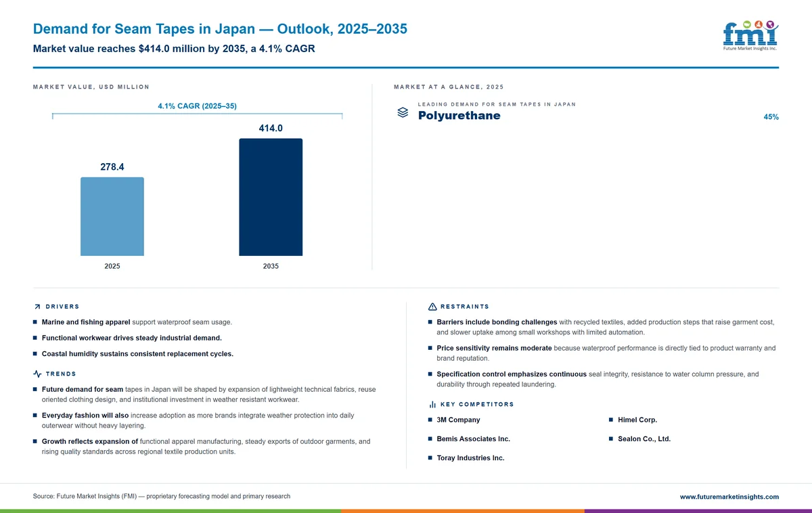Select the dark navy 2035 bar
The height and width of the screenshot is (513, 812).
(271, 197)
